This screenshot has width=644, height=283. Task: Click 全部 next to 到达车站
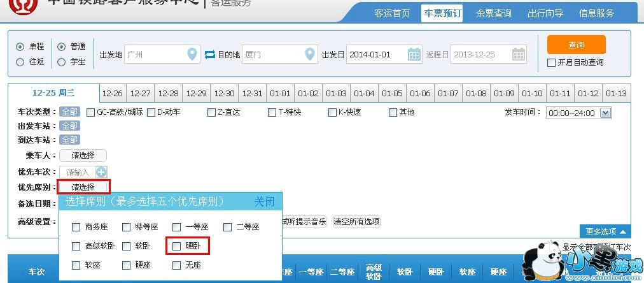pos(69,140)
